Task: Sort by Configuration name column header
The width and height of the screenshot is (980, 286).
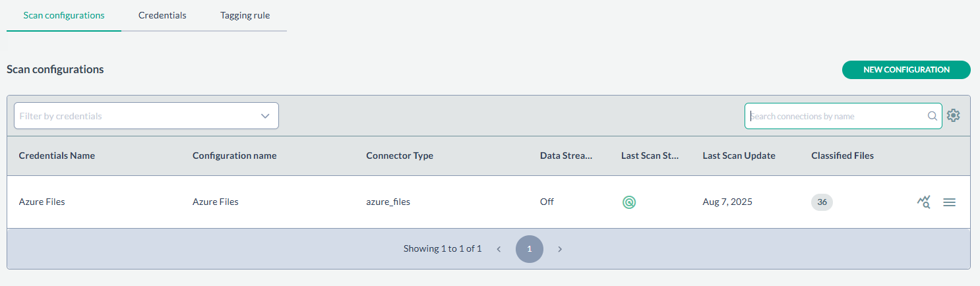Action: [x=234, y=156]
